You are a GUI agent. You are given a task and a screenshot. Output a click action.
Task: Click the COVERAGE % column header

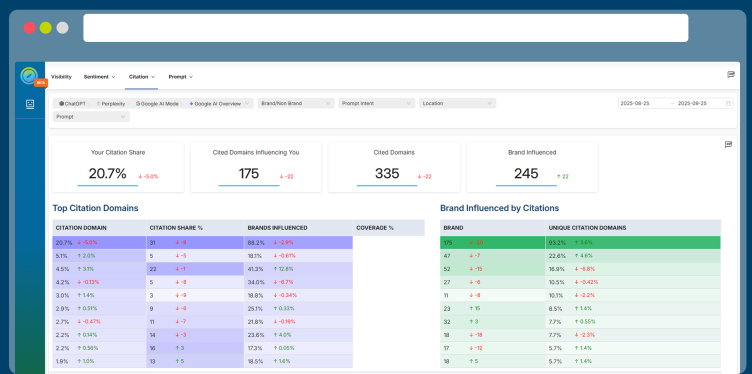[389, 228]
